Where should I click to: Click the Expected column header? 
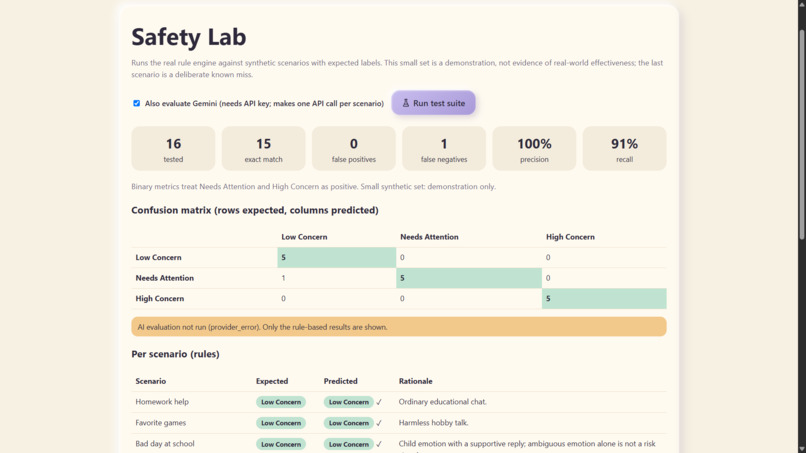[x=272, y=382]
